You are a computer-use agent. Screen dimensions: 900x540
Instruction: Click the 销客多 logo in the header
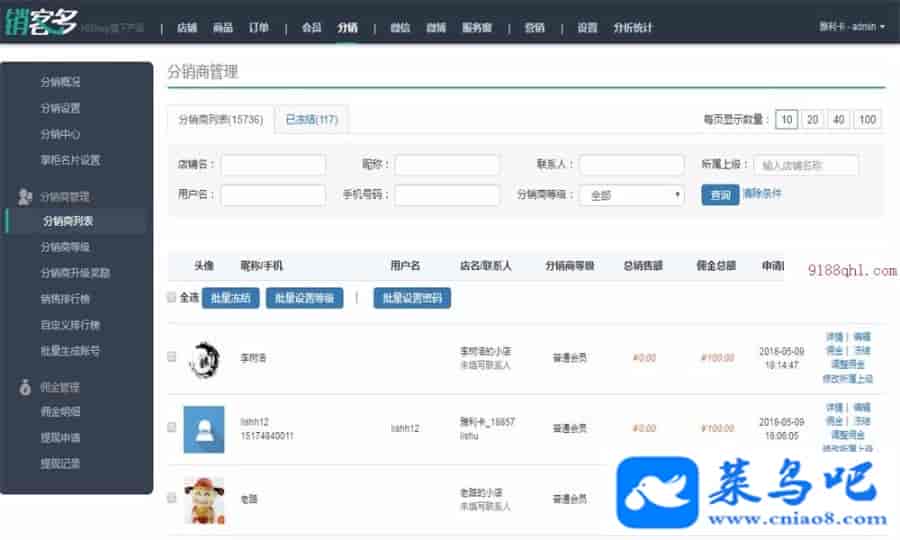[42, 20]
